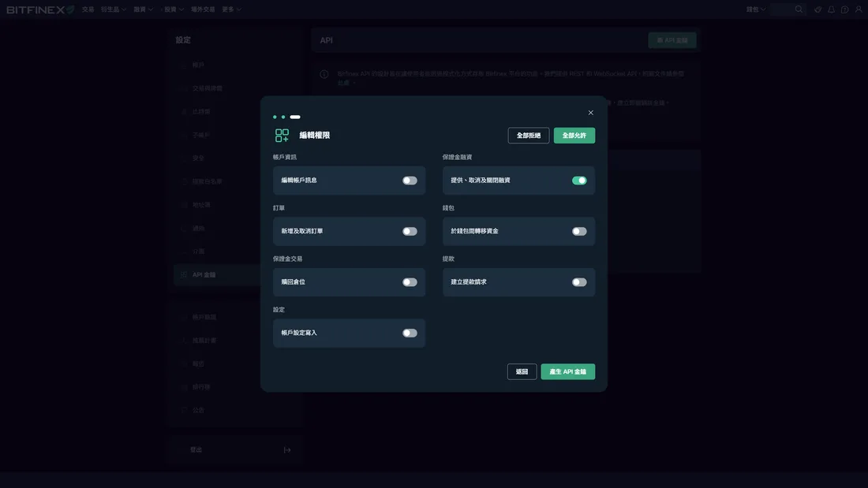This screenshot has height=488, width=868.
Task: Click the 帳戶資訊 section label
Action: pos(285,157)
